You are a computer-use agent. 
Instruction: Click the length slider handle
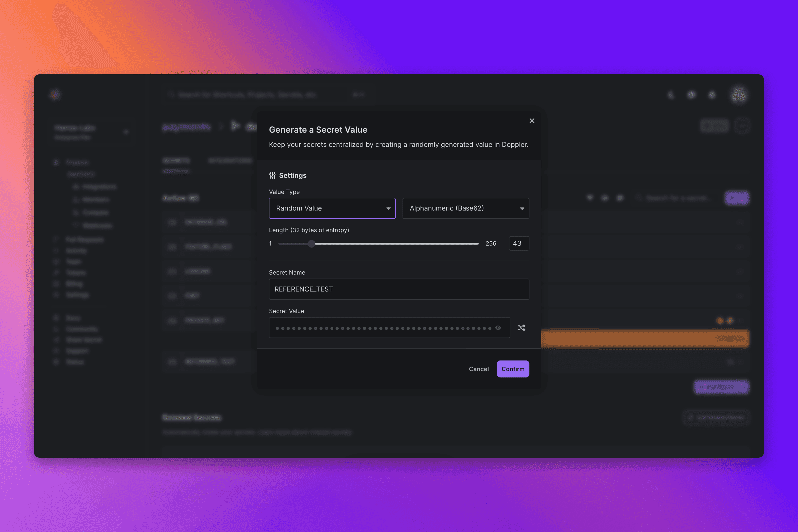click(311, 244)
